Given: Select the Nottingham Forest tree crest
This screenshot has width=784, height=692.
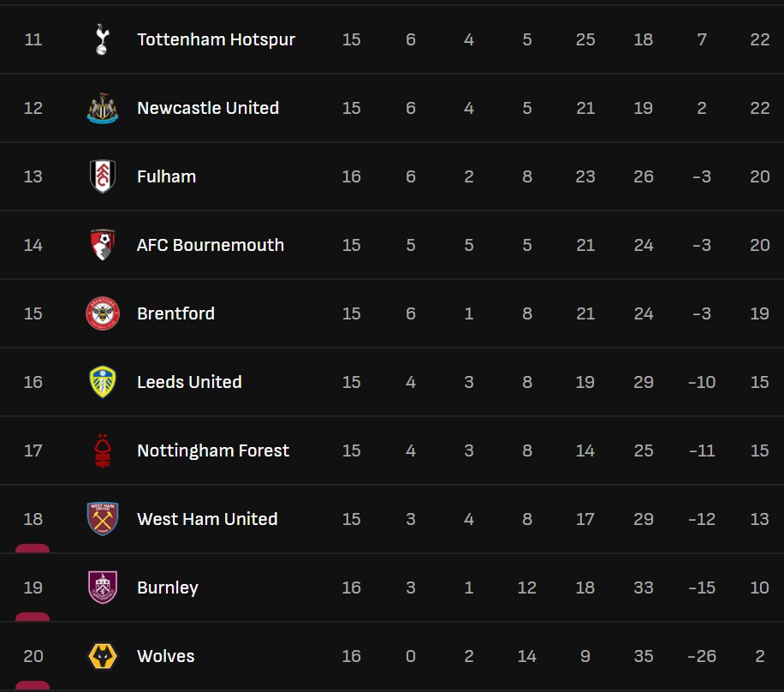Looking at the screenshot, I should [103, 450].
